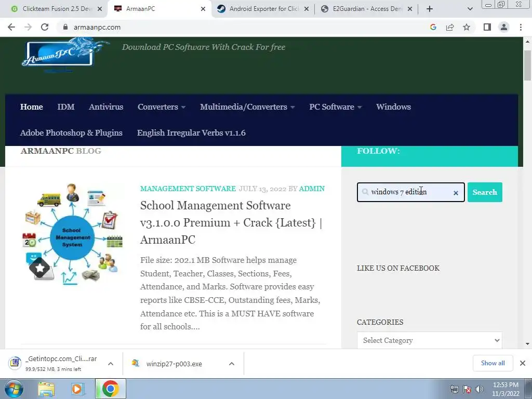Click the armaanpc.com address bar
This screenshot has width=532, height=399.
click(x=241, y=27)
